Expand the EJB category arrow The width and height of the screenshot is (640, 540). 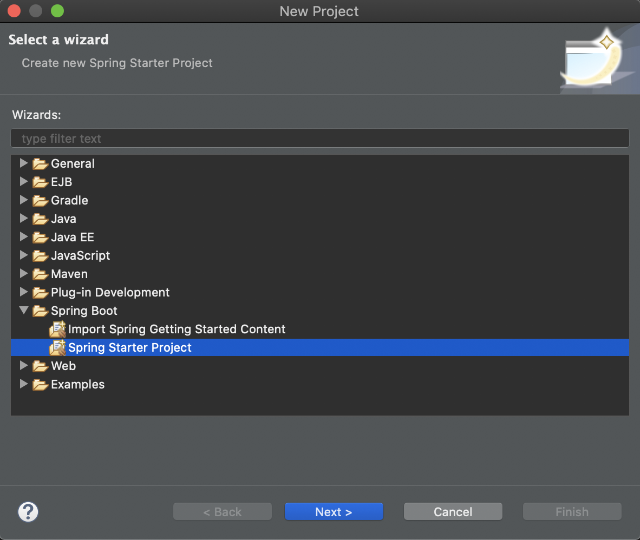coord(24,182)
